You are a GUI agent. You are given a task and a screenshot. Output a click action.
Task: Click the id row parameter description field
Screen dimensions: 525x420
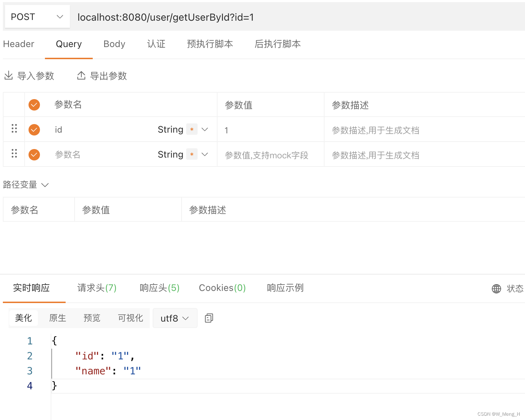[x=424, y=130]
